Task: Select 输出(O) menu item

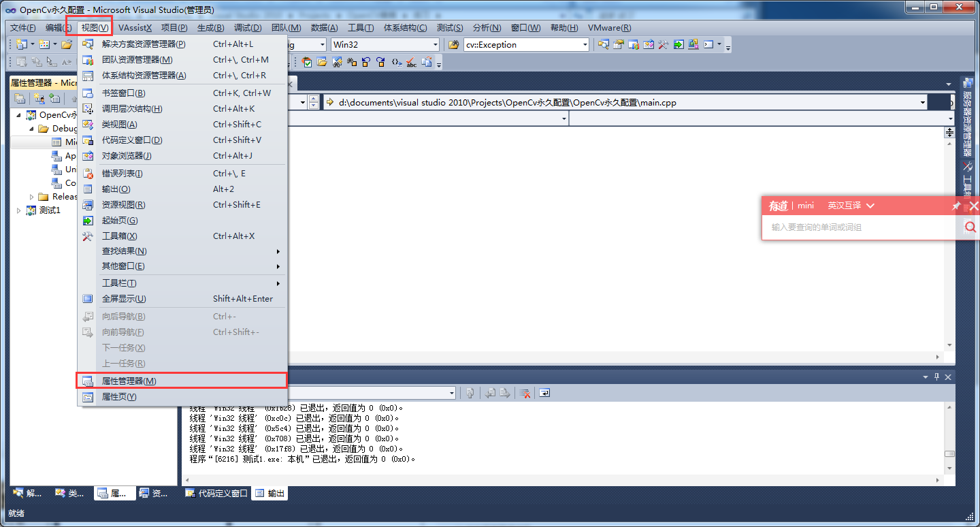Action: (182, 189)
